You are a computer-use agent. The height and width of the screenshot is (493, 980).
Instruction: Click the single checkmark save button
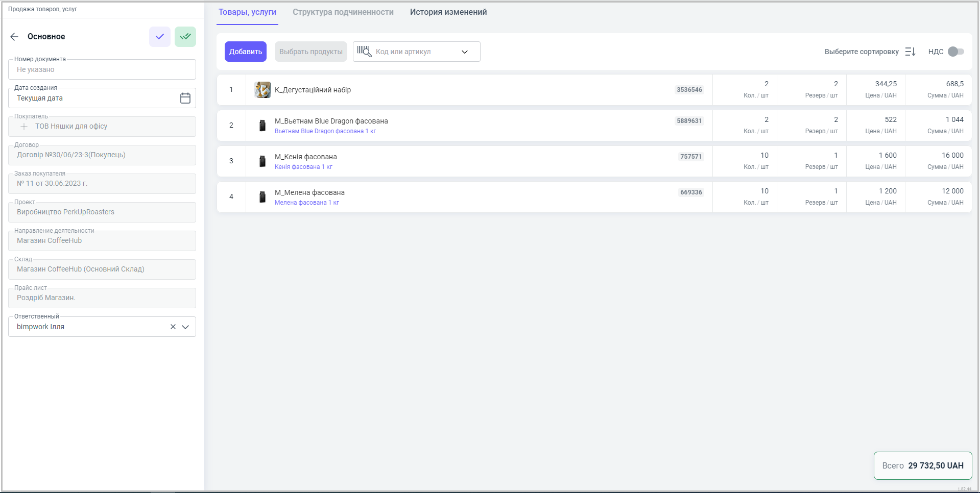pyautogui.click(x=160, y=37)
